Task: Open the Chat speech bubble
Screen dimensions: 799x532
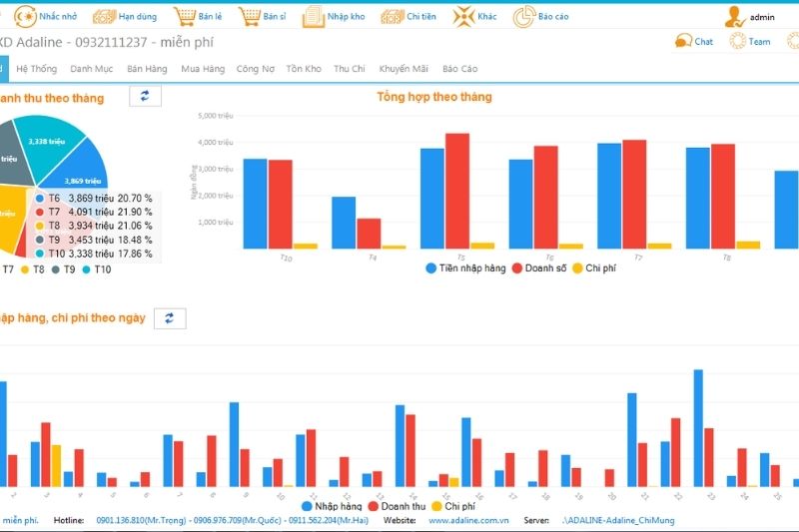Action: click(x=683, y=41)
